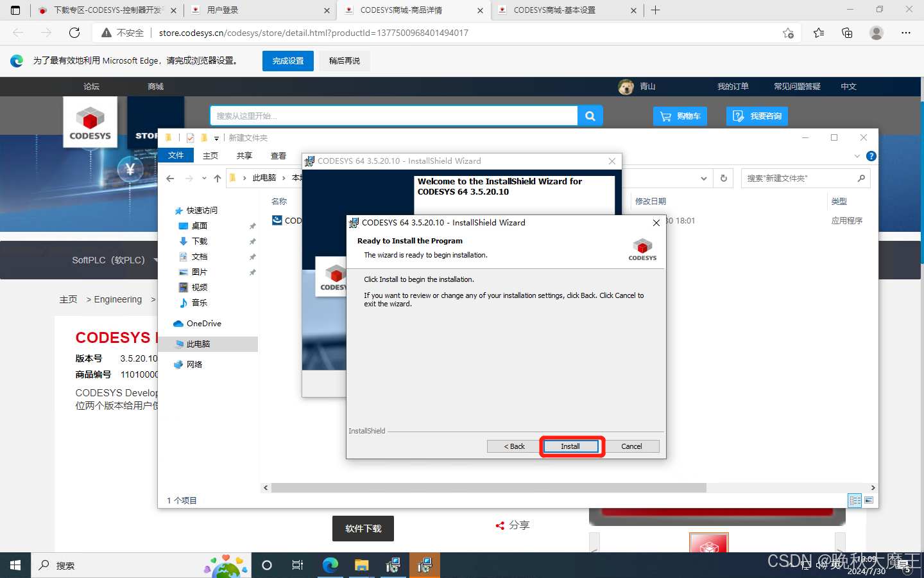Viewport: 924px width, 578px height.
Task: Click the Explorer properties quick-access icon
Action: tap(191, 137)
